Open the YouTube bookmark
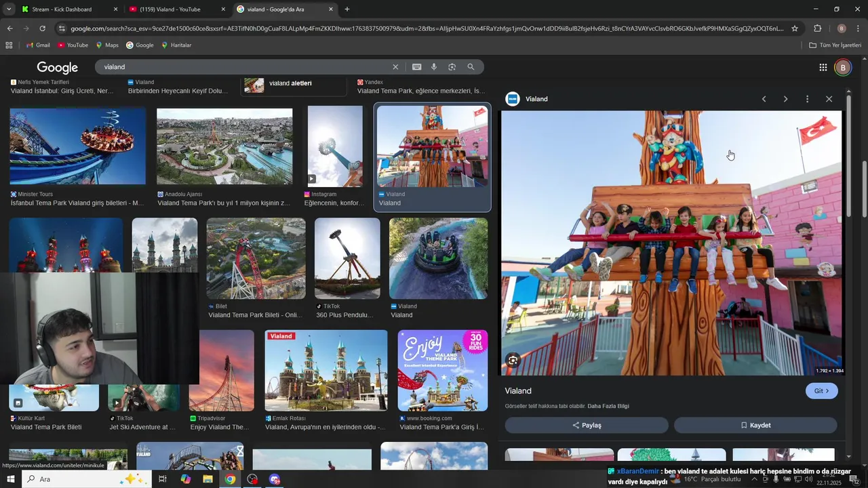Image resolution: width=868 pixels, height=488 pixels. 73,45
